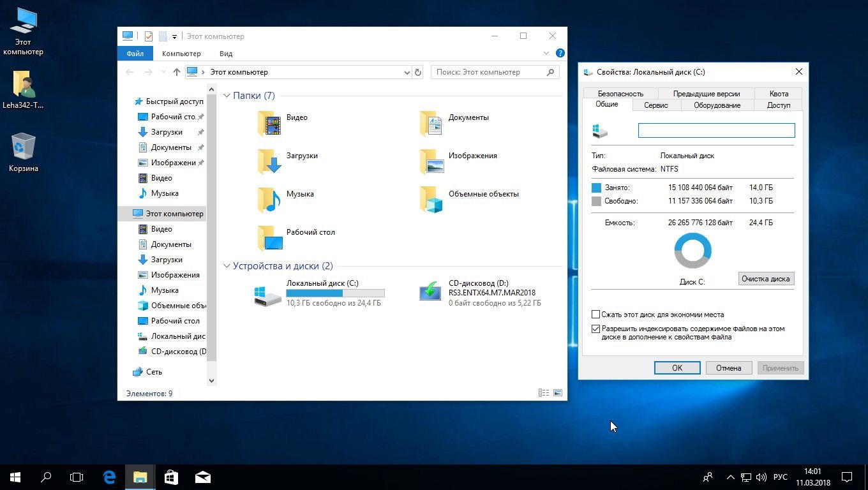868x490 pixels.
Task: Click the disk label text field
Action: pyautogui.click(x=716, y=130)
